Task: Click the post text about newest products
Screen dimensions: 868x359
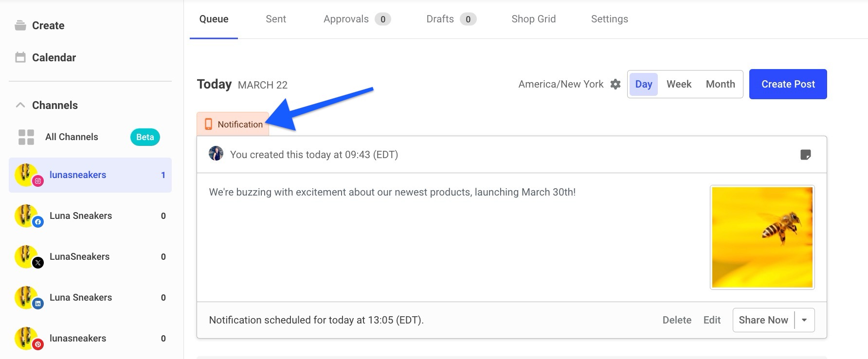Action: (392, 192)
